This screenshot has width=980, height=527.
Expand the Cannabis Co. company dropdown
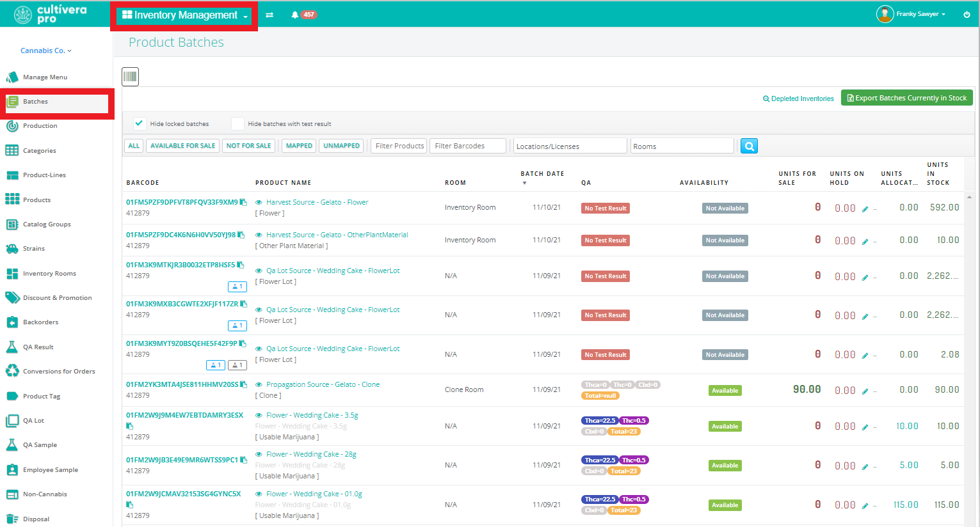[46, 51]
